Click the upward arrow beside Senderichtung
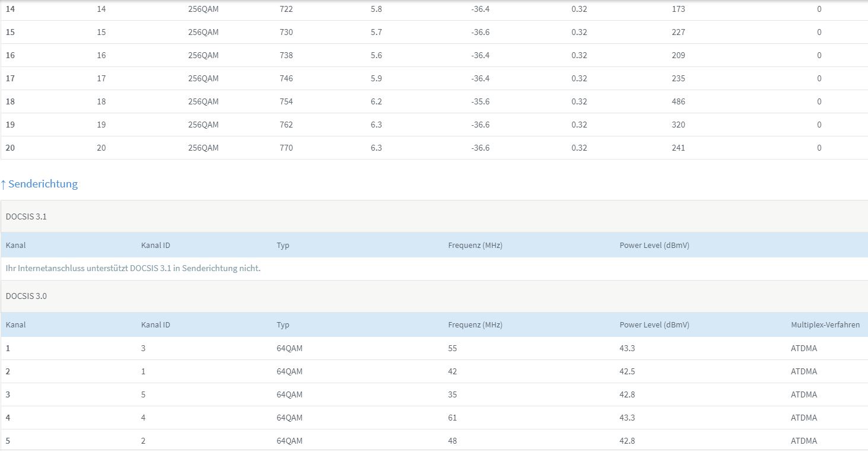868x452 pixels. 4,184
